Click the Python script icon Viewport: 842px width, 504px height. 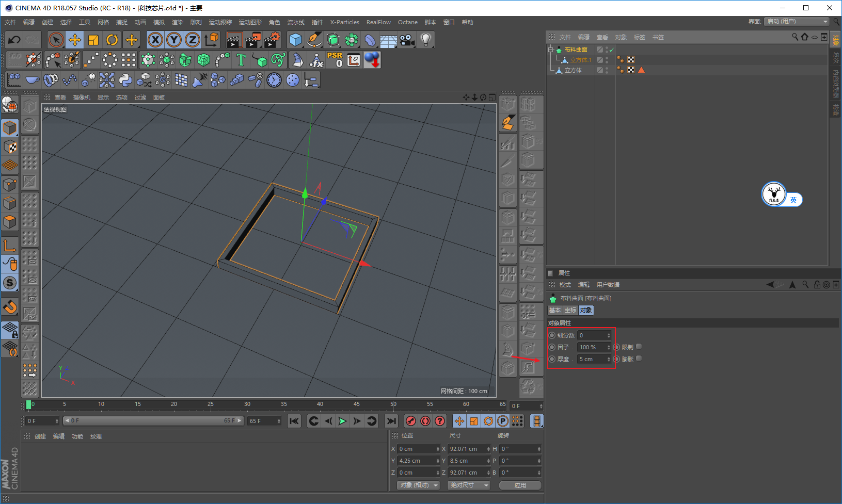tap(125, 80)
